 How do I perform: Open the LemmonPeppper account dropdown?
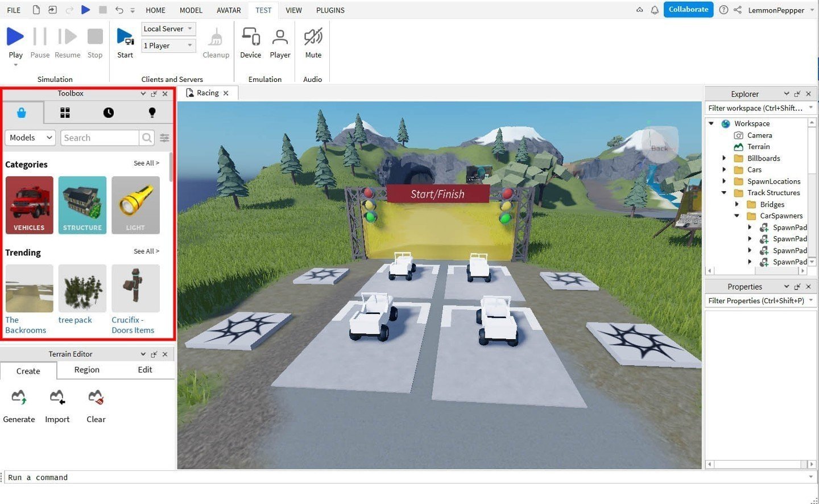pos(780,10)
